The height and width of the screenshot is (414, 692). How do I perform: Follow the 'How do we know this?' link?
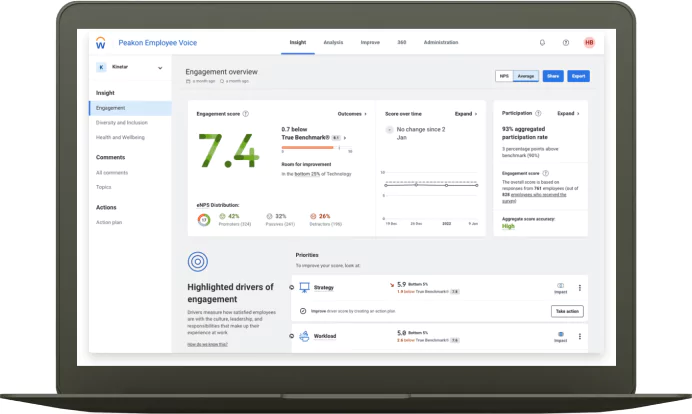207,344
